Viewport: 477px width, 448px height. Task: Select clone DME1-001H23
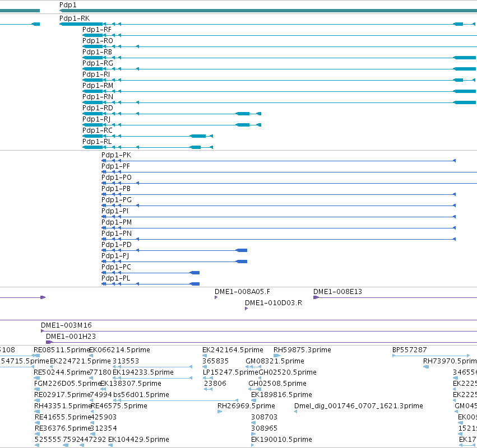click(x=71, y=337)
